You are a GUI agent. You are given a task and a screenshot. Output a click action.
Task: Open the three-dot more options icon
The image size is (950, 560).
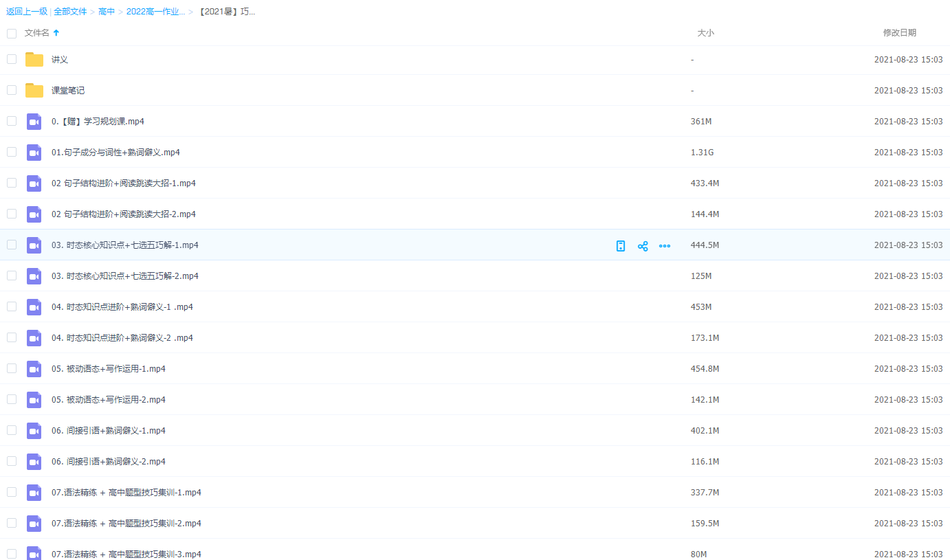[665, 246]
